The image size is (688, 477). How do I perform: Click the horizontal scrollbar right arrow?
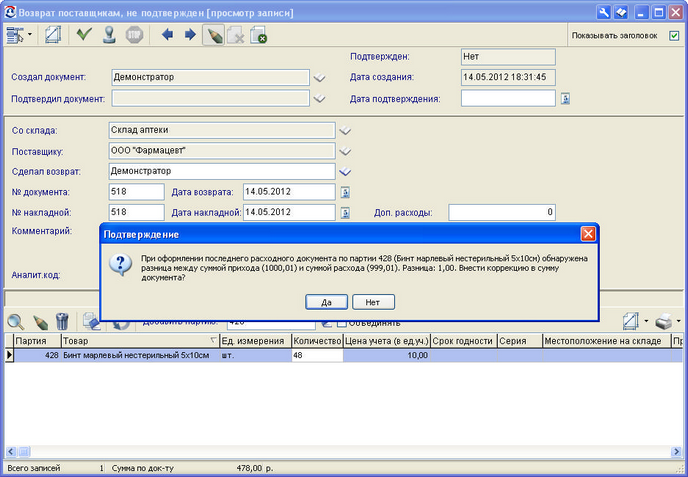point(676,451)
